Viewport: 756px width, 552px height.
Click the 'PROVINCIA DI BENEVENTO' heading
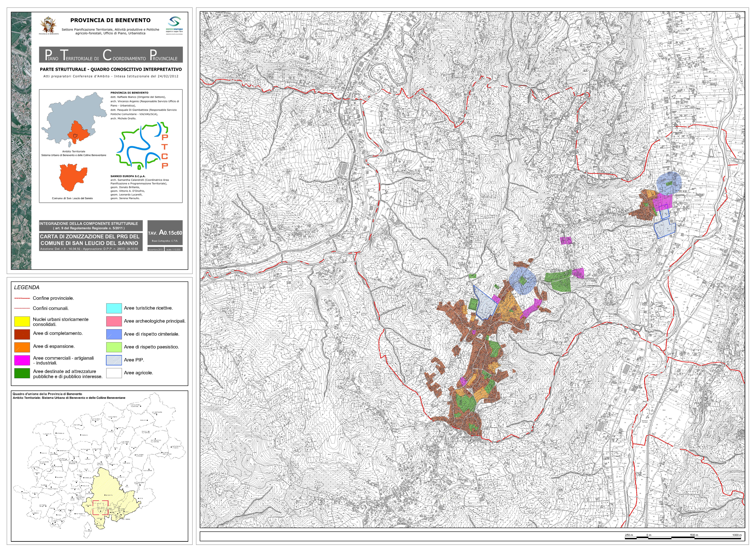pyautogui.click(x=110, y=20)
